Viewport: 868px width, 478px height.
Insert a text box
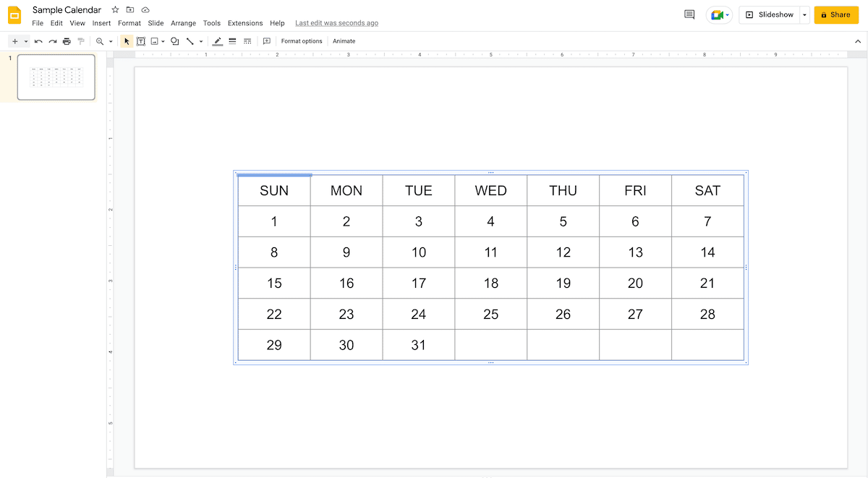[x=141, y=41]
